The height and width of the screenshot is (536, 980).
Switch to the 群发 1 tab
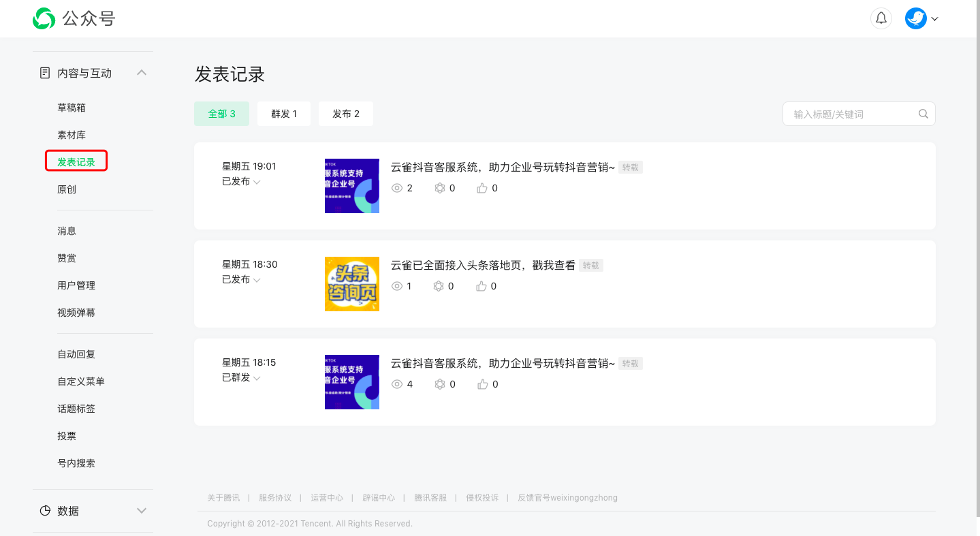pos(284,114)
